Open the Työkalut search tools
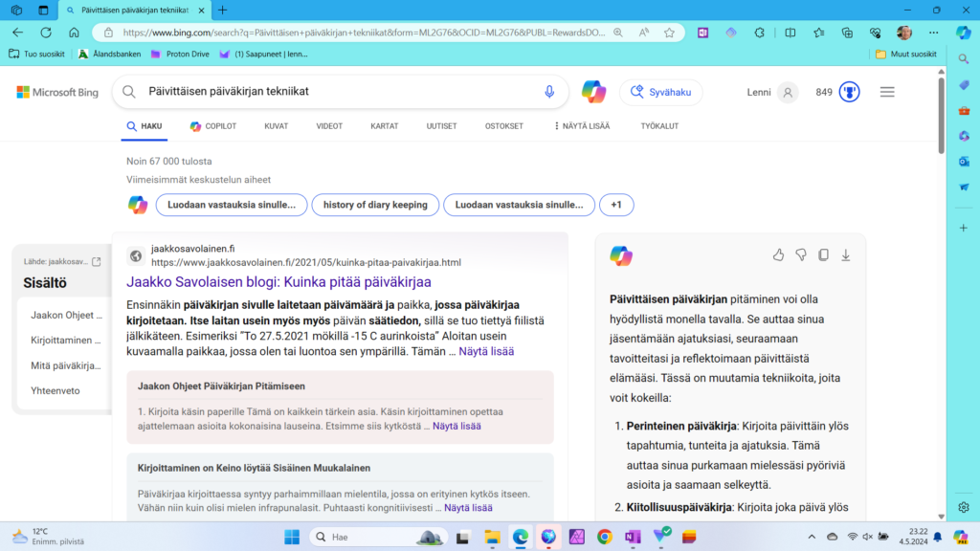Screen dimensions: 980x551 pyautogui.click(x=659, y=126)
